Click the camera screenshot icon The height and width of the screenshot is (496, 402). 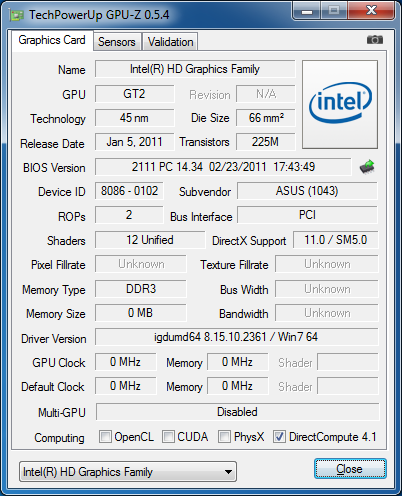point(375,40)
